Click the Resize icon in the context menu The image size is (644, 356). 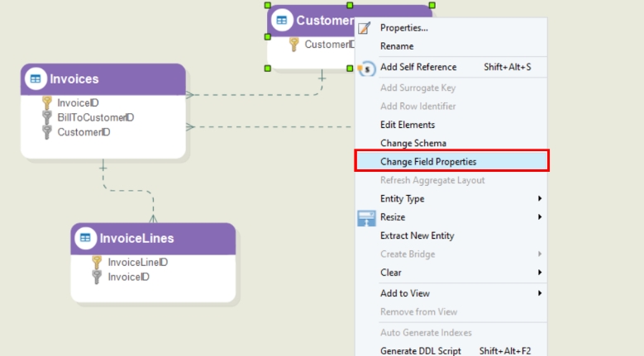click(365, 217)
